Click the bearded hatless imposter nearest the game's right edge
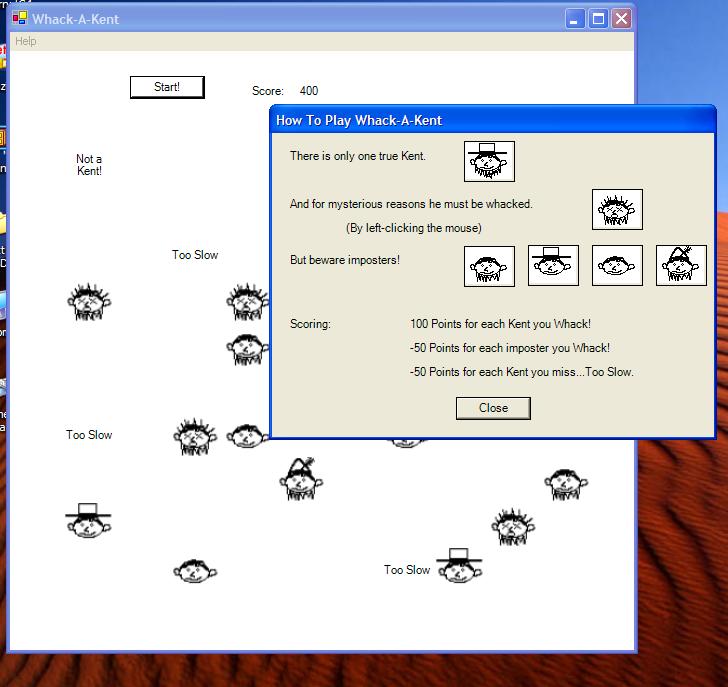The image size is (728, 687). tap(566, 484)
